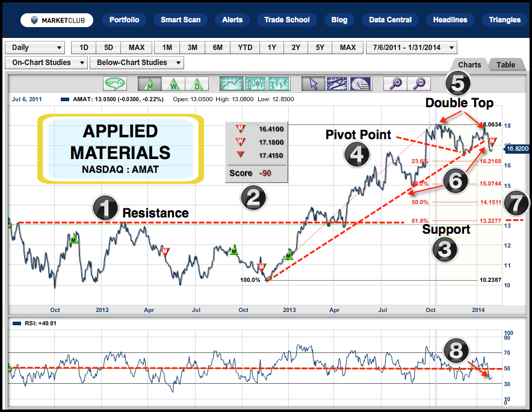Image resolution: width=532 pixels, height=412 pixels.
Task: Select the pointer cursor tool
Action: coord(313,84)
